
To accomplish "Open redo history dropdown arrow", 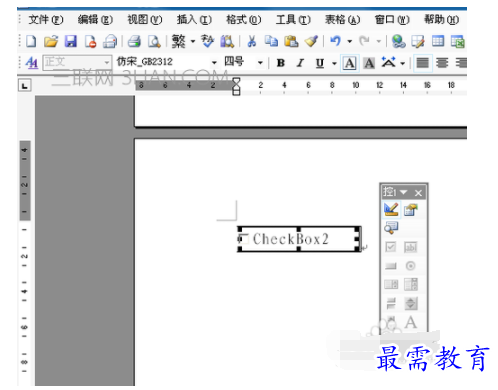I will (x=379, y=41).
